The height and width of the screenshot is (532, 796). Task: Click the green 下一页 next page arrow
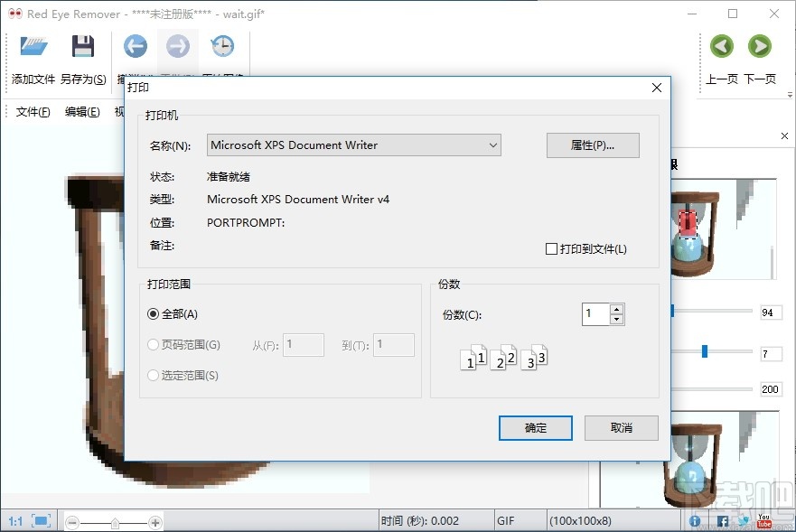pos(759,46)
